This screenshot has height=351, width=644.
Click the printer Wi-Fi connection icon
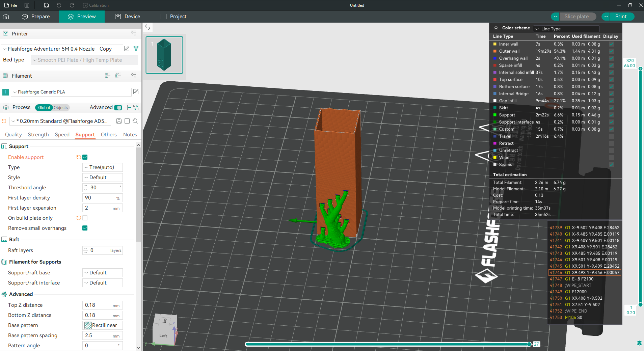coord(136,49)
